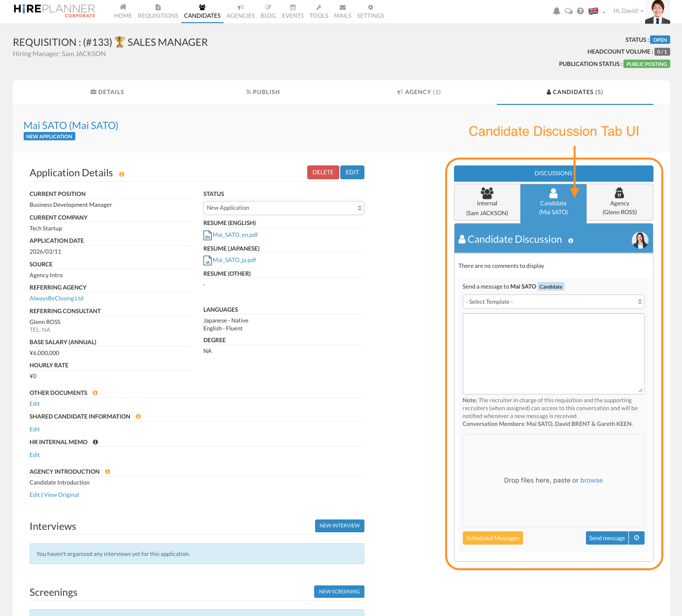Go to Requisitions in top navigation

[158, 11]
